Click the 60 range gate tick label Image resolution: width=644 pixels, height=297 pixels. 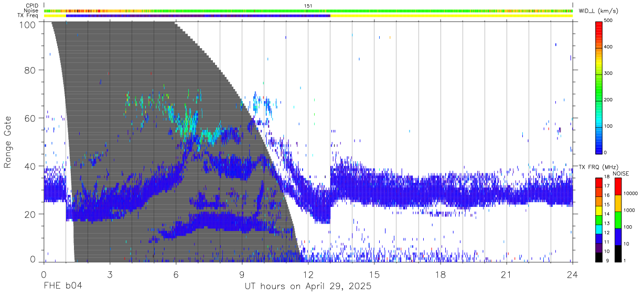tap(31, 118)
